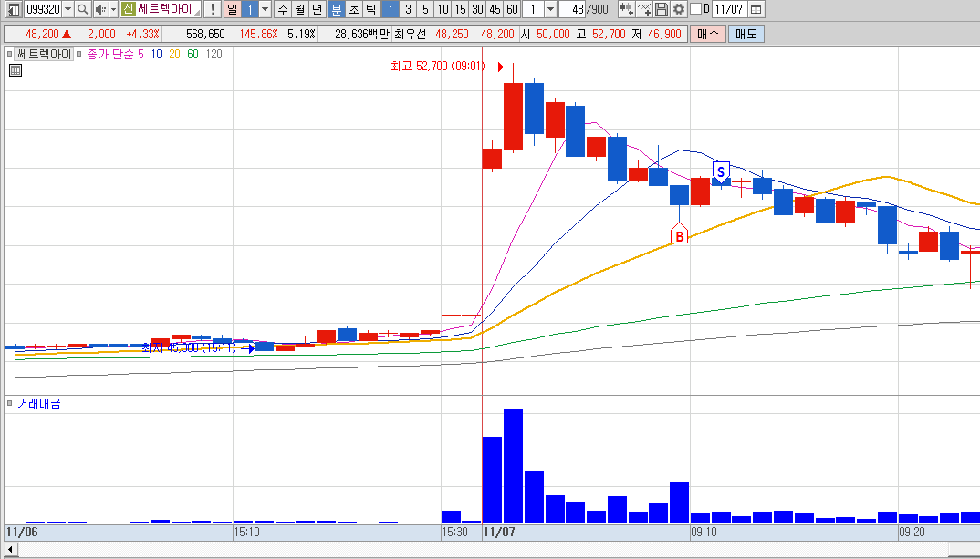This screenshot has height=559, width=980.
Task: Expand the day period dropdown arrow
Action: (x=265, y=9)
